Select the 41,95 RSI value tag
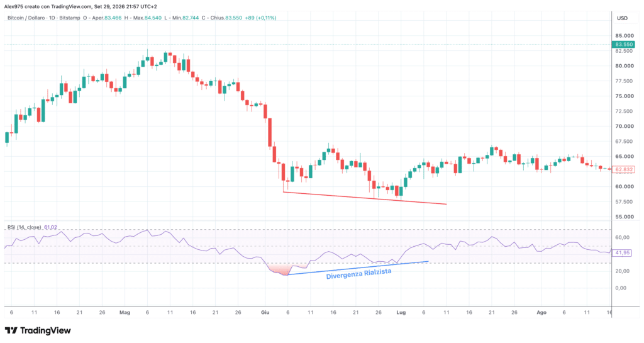The height and width of the screenshot is (343, 644). click(x=622, y=252)
